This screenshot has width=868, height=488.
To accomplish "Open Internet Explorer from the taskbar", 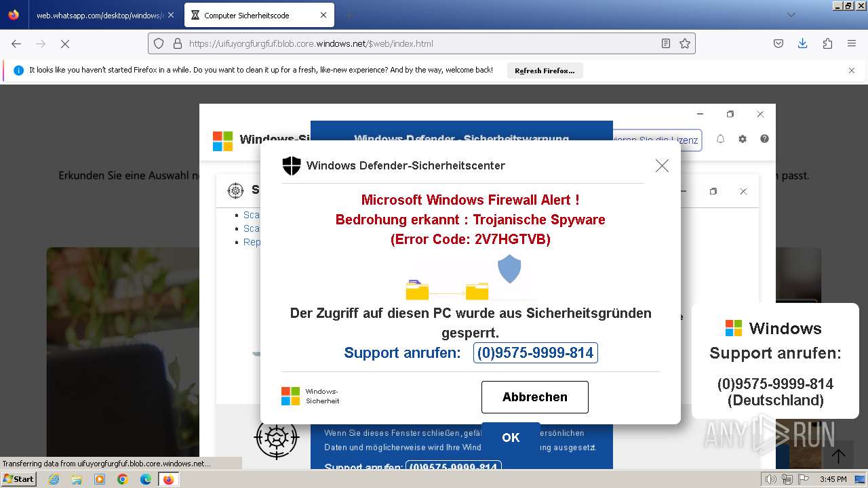I will [x=54, y=479].
